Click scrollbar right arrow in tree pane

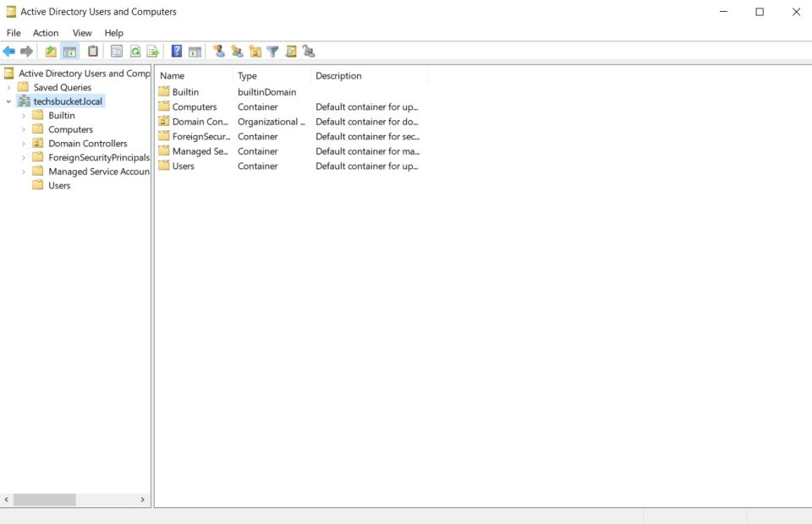tap(142, 499)
